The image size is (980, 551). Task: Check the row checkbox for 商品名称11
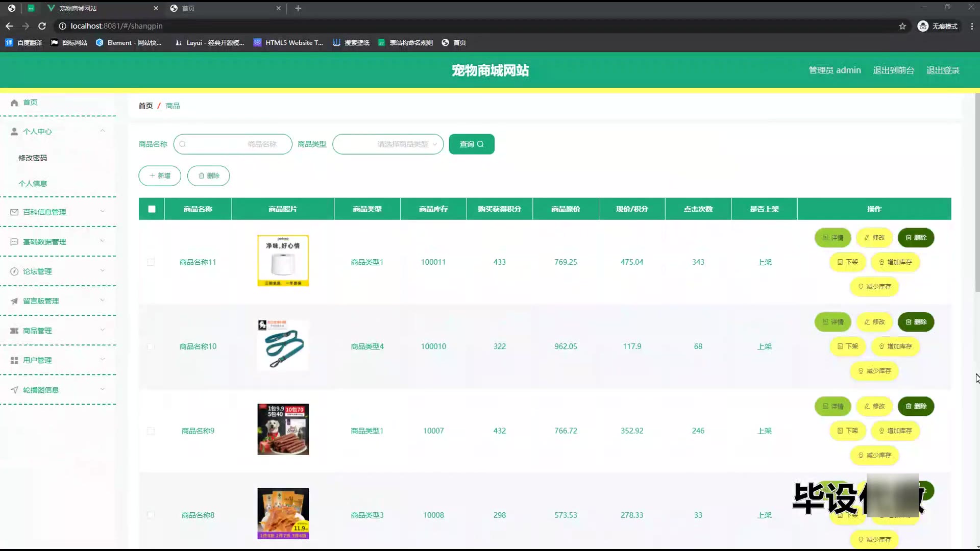[x=151, y=262]
